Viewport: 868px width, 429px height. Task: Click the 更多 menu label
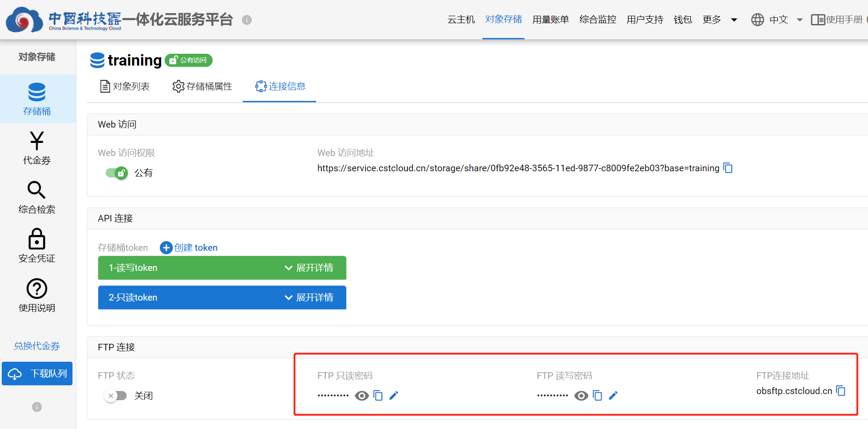pos(712,20)
